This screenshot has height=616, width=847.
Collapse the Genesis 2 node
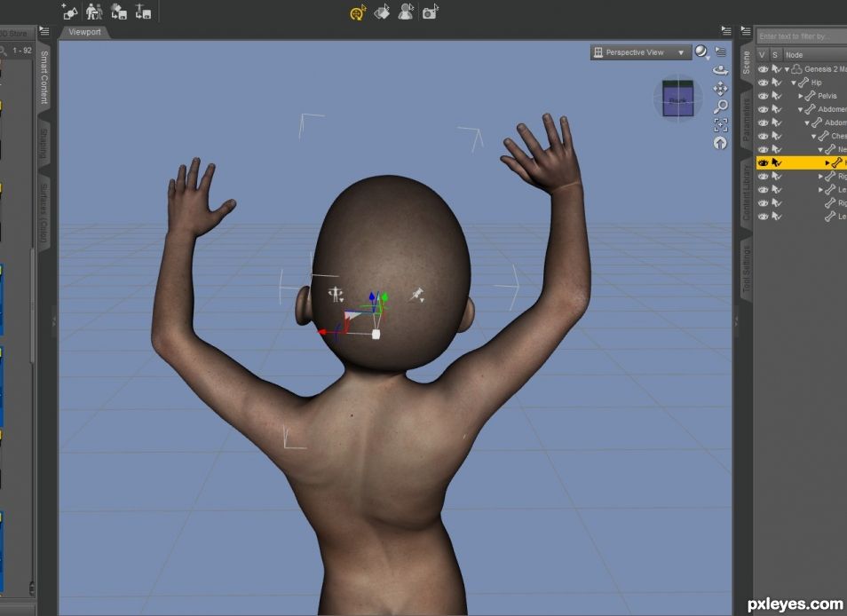pyautogui.click(x=787, y=69)
